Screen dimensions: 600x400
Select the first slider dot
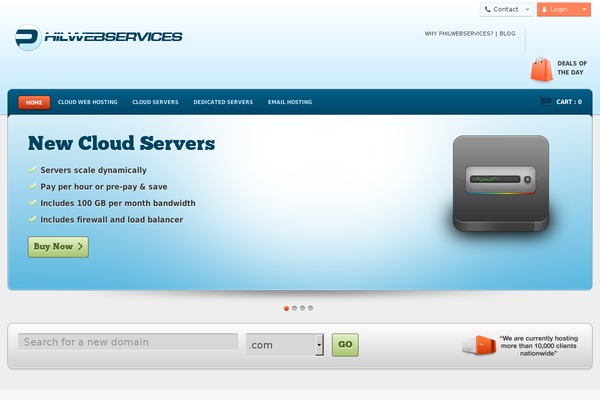point(286,308)
